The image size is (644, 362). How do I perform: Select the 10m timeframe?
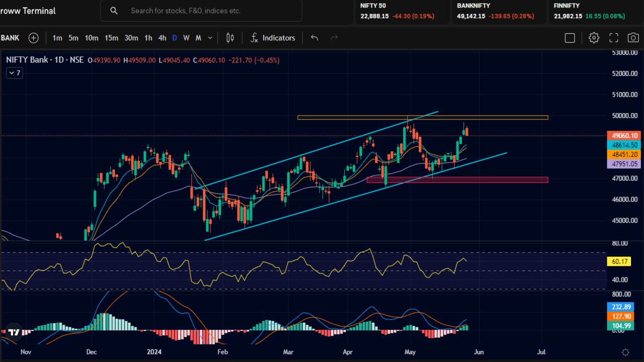point(92,38)
